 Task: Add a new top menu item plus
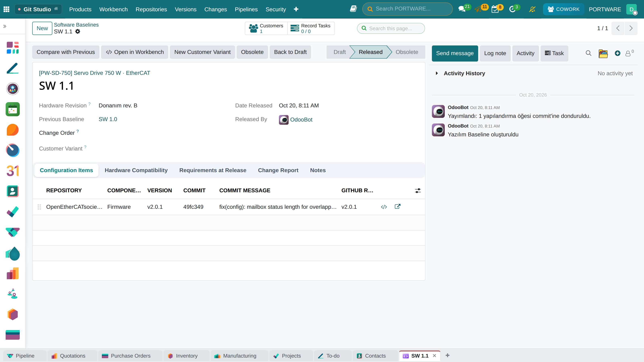(296, 9)
